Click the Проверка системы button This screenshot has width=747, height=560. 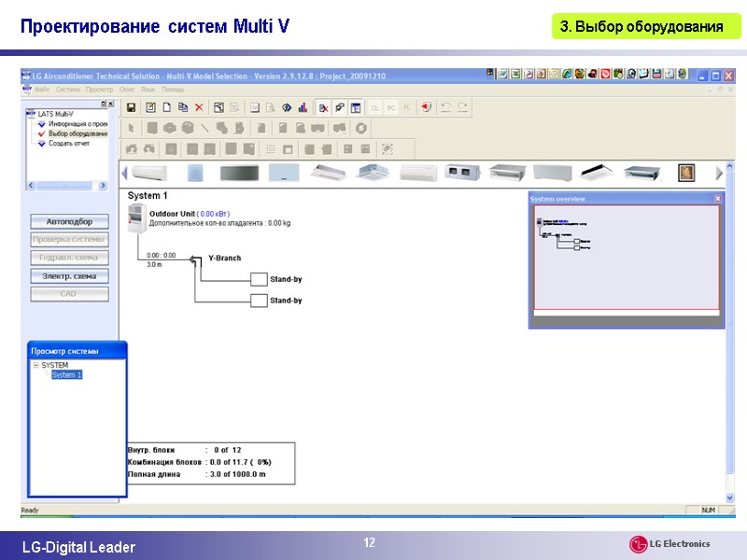(69, 240)
